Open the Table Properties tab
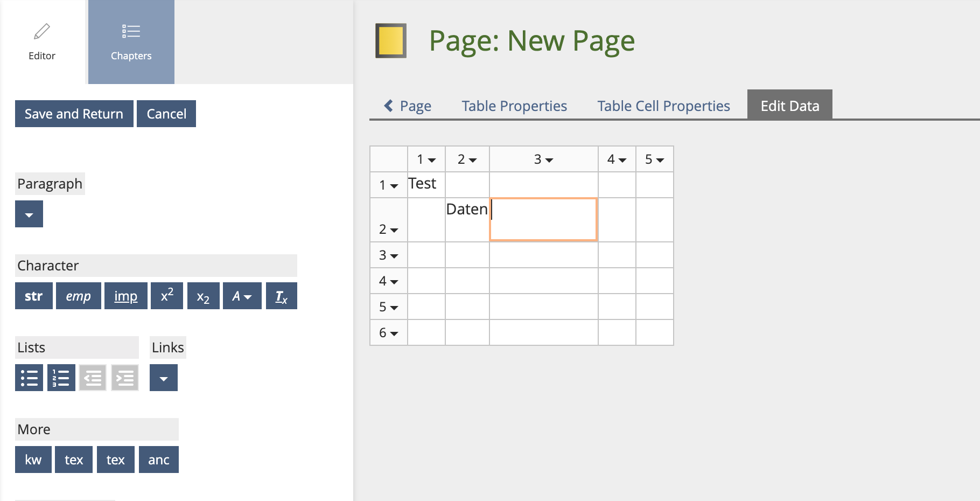Image resolution: width=980 pixels, height=501 pixels. pyautogui.click(x=514, y=106)
